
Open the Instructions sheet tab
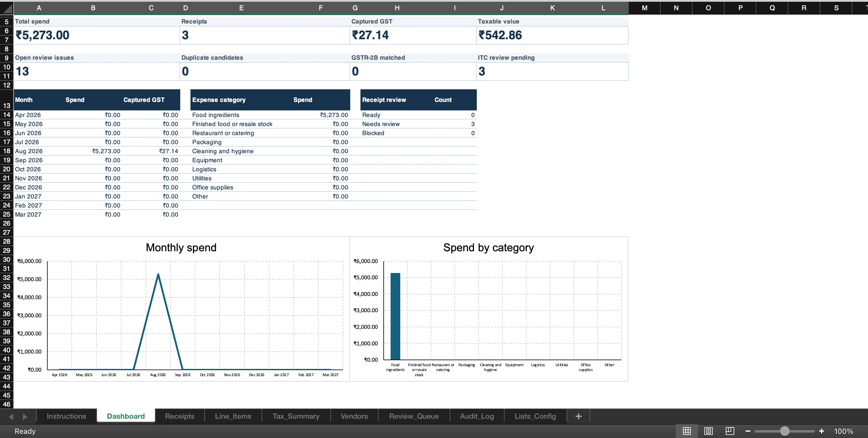click(66, 416)
